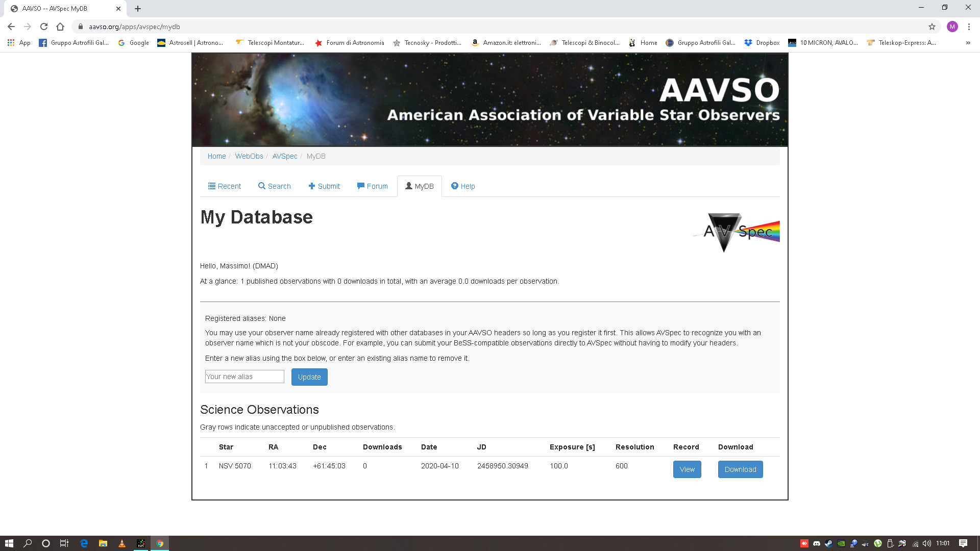View the NSV 5070 record

(x=687, y=469)
